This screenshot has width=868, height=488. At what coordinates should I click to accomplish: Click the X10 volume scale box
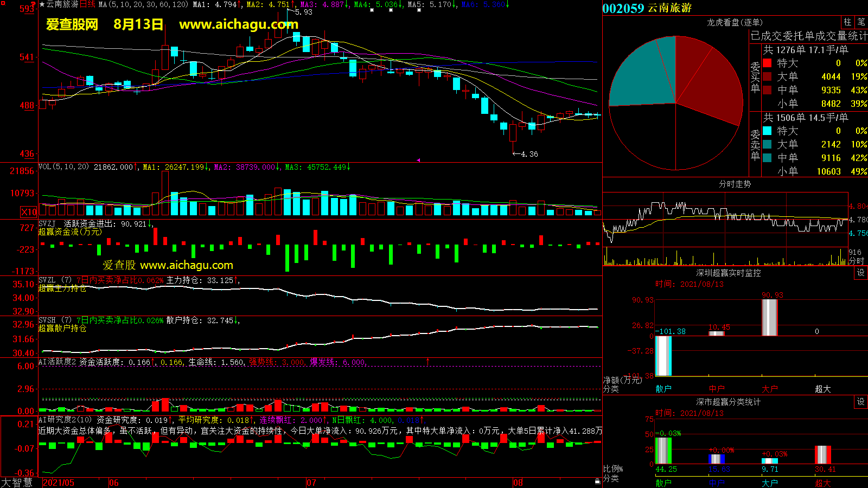click(x=29, y=212)
